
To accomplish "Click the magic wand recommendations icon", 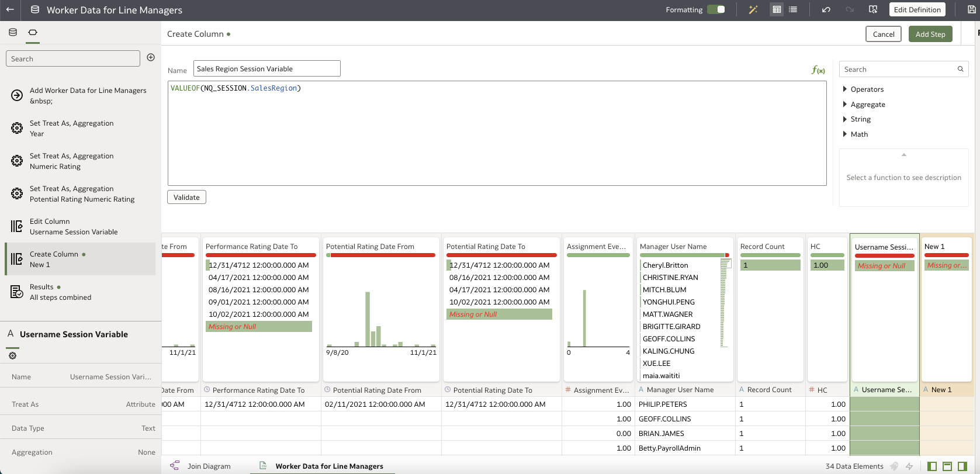I will click(753, 9).
